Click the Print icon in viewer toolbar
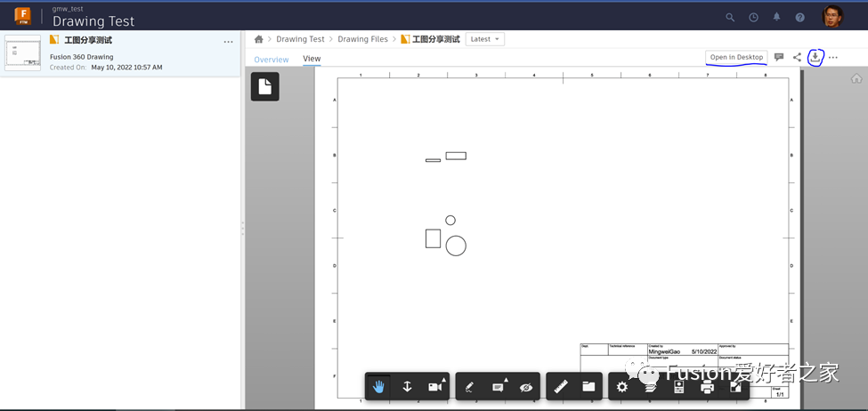The width and height of the screenshot is (868, 411). tap(707, 387)
